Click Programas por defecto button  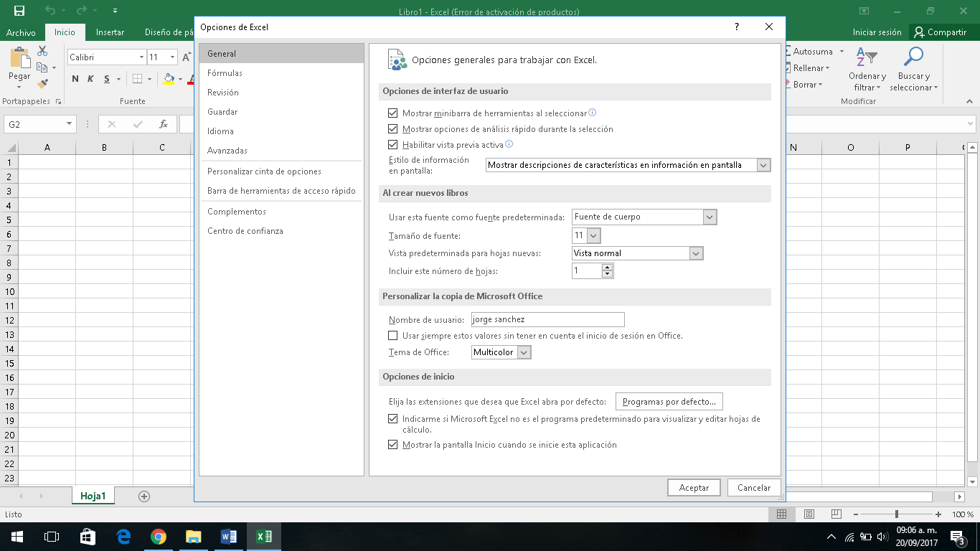[x=669, y=401]
